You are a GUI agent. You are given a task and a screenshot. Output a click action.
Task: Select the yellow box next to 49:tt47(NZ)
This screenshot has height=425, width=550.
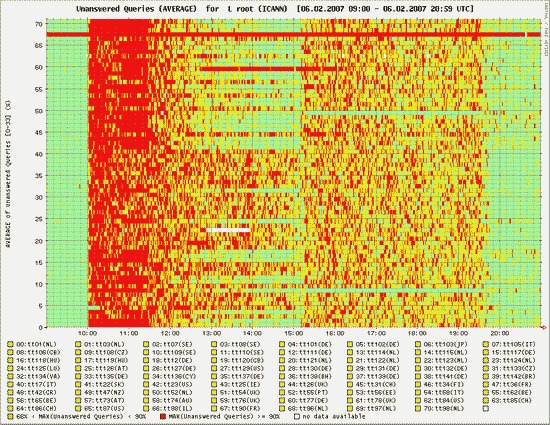click(78, 392)
